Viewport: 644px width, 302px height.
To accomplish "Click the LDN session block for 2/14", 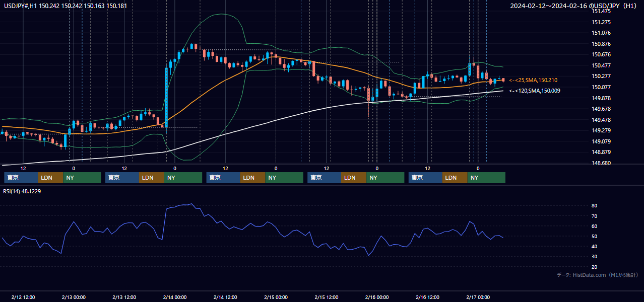I will (x=253, y=178).
